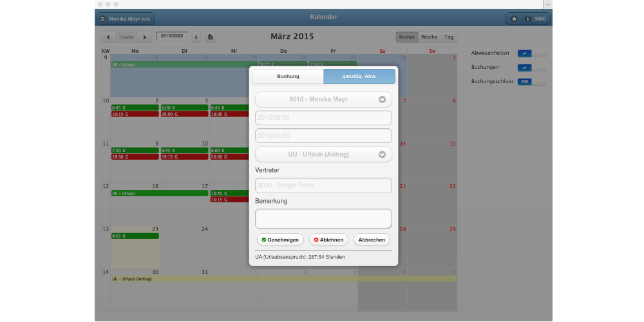The width and height of the screenshot is (644, 322).
Task: Open the UU - Urlaub (Antrag) dropdown
Action: pyautogui.click(x=382, y=155)
